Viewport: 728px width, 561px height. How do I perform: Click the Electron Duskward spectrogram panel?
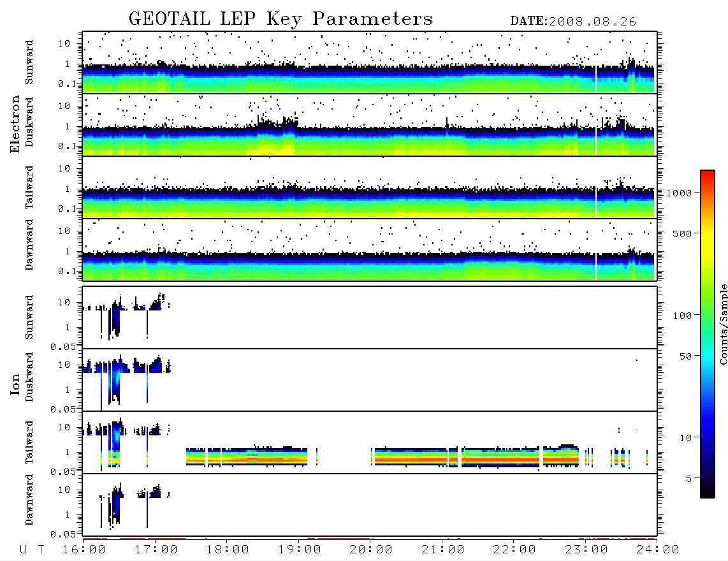(370, 124)
